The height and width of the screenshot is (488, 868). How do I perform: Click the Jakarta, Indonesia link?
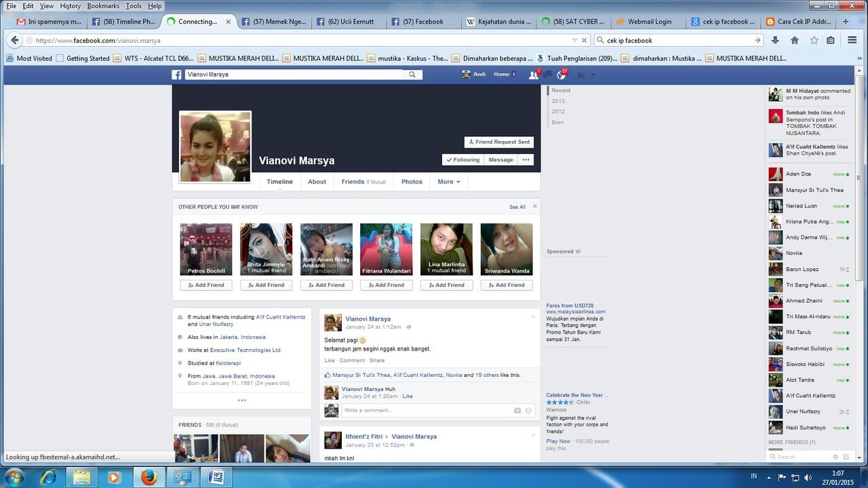tap(242, 337)
